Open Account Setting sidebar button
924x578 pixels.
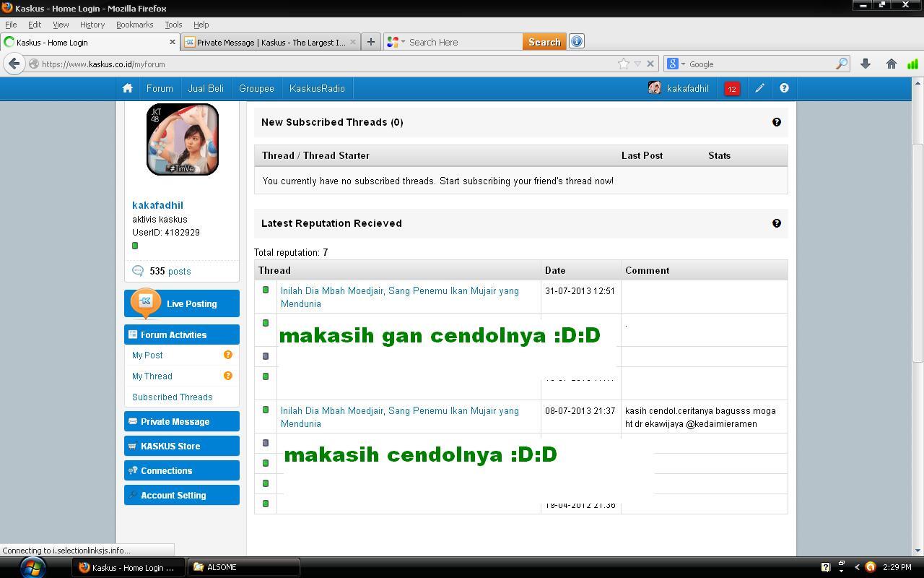[182, 495]
